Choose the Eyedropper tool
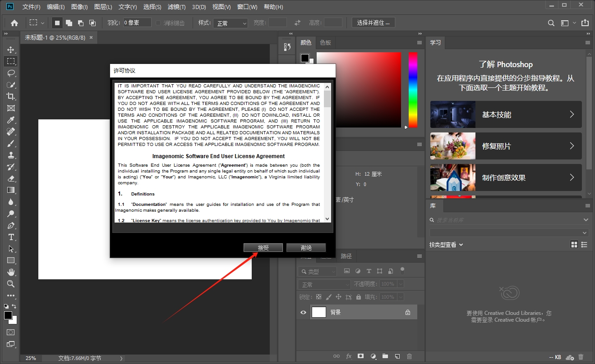The width and height of the screenshot is (595, 364). click(11, 120)
